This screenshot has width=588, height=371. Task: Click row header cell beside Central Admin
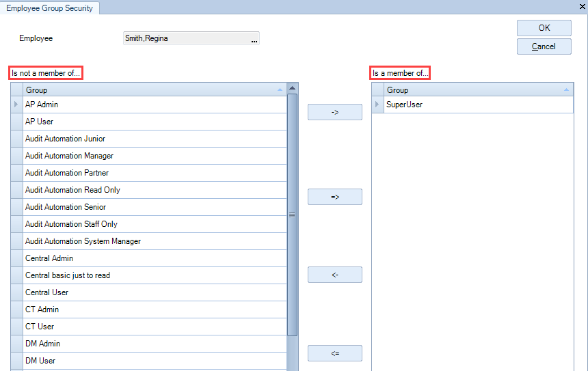click(17, 258)
